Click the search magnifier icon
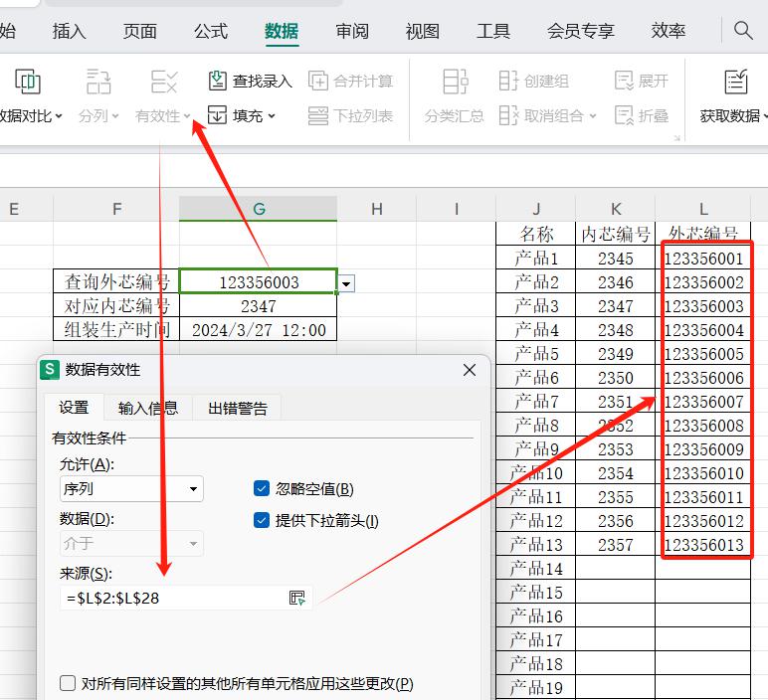The image size is (768, 700). click(x=743, y=31)
